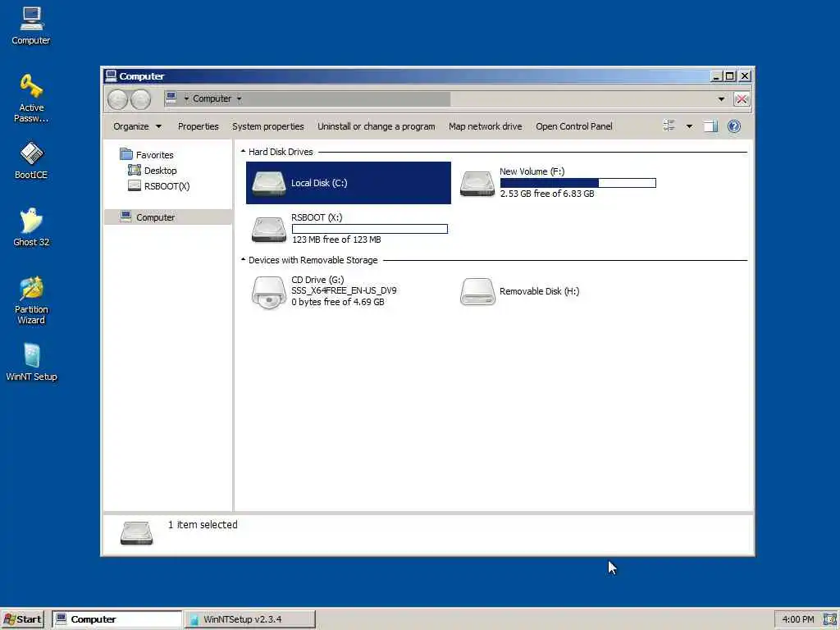Open the Organize dropdown menu
Viewport: 840px width, 630px height.
point(137,126)
